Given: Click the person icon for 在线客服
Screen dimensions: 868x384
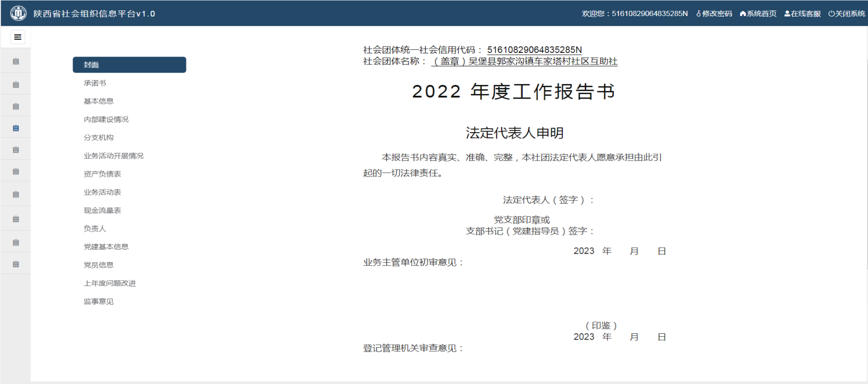Looking at the screenshot, I should tap(787, 14).
